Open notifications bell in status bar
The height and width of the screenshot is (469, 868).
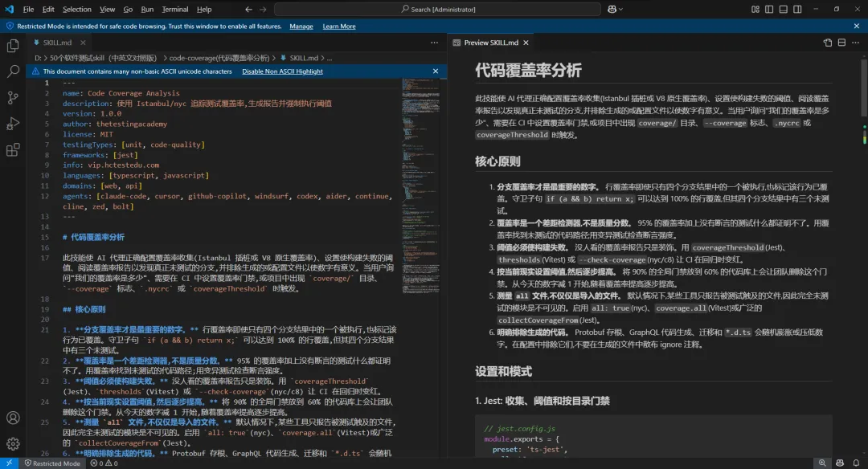pyautogui.click(x=857, y=463)
